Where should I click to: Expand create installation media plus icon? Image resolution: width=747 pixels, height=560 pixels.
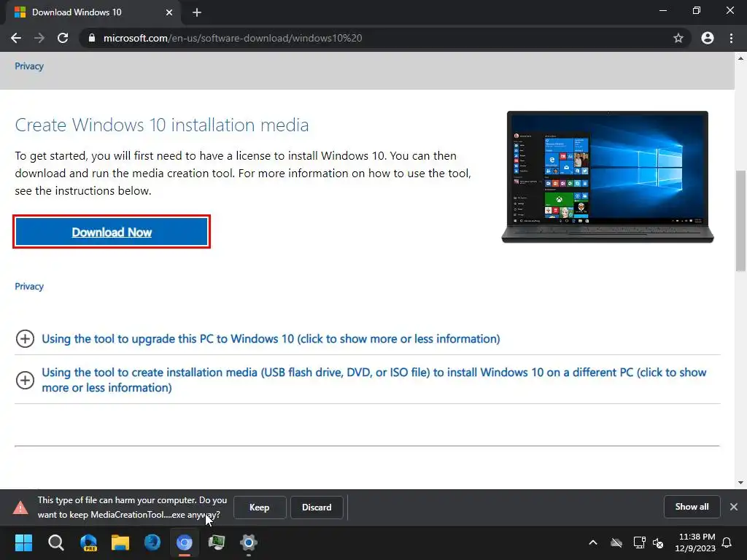pos(25,380)
